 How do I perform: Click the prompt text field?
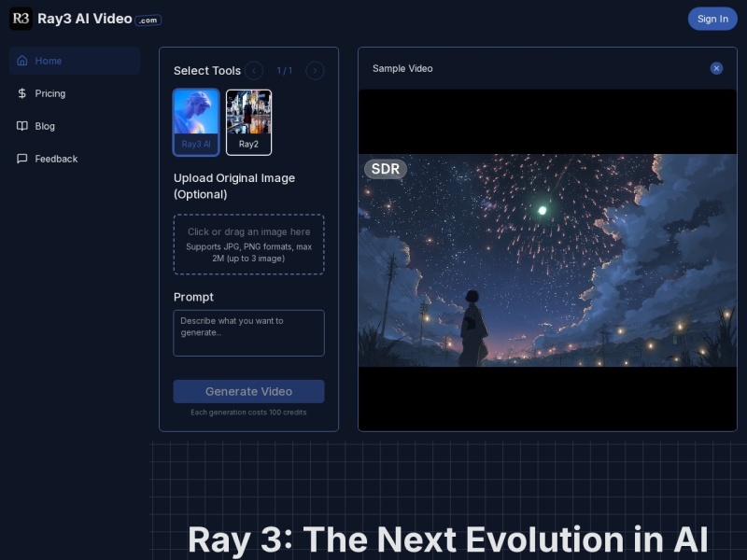coord(248,332)
